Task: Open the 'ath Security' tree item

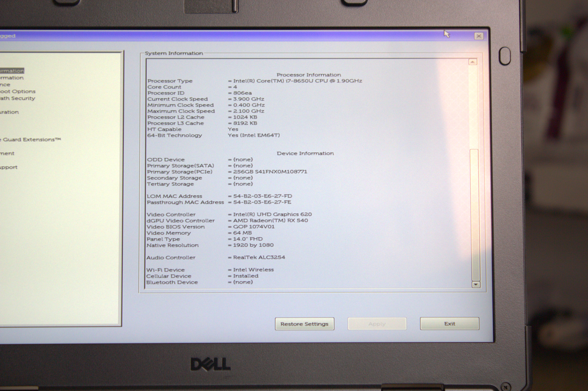Action: (x=18, y=98)
